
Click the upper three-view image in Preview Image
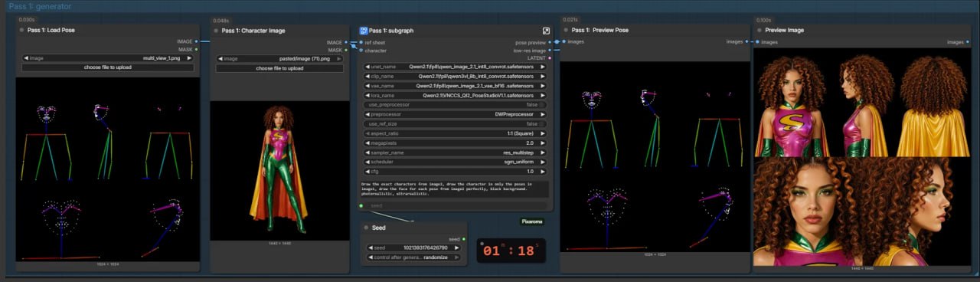863,103
